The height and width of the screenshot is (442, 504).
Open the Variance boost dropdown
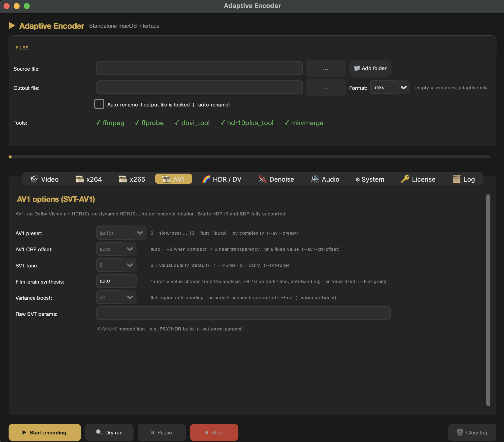(x=116, y=297)
